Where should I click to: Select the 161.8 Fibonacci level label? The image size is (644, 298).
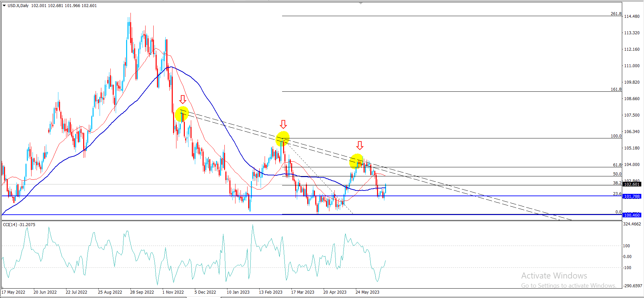click(616, 89)
